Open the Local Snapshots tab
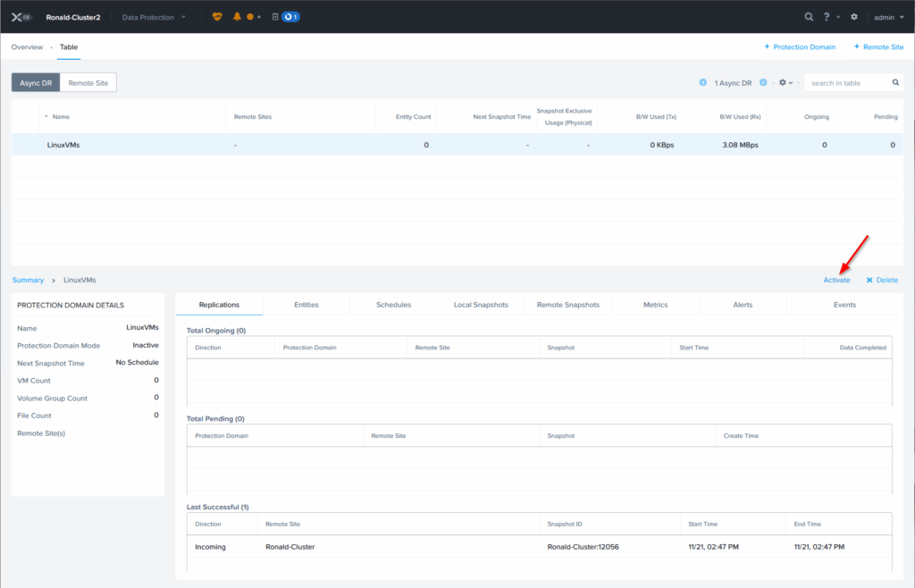 pyautogui.click(x=481, y=305)
